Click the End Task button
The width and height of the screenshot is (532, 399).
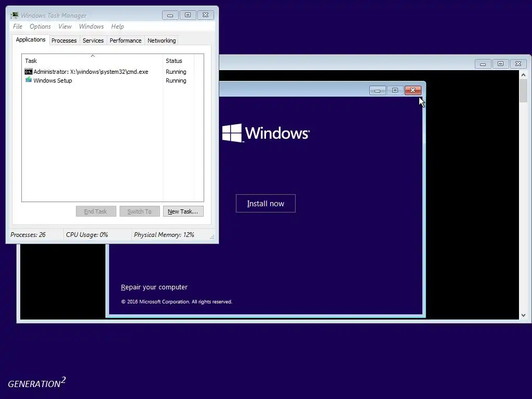tap(96, 211)
